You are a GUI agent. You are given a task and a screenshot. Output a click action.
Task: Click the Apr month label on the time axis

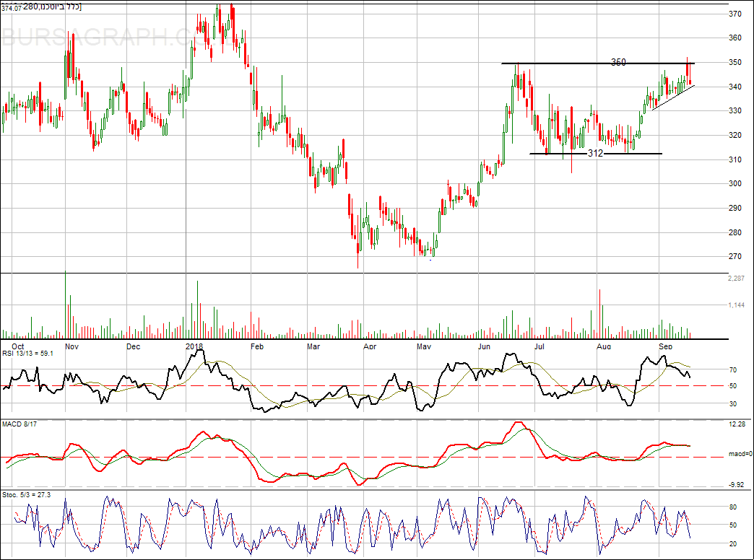369,347
